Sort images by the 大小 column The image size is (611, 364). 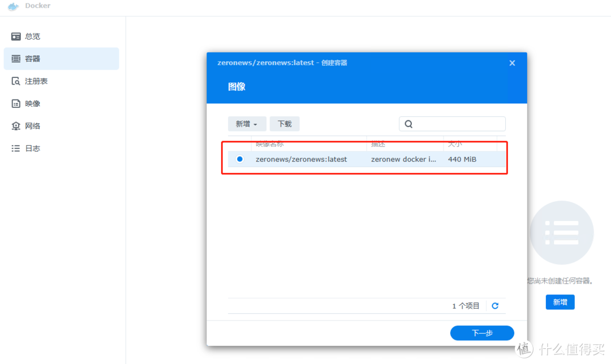pos(455,144)
